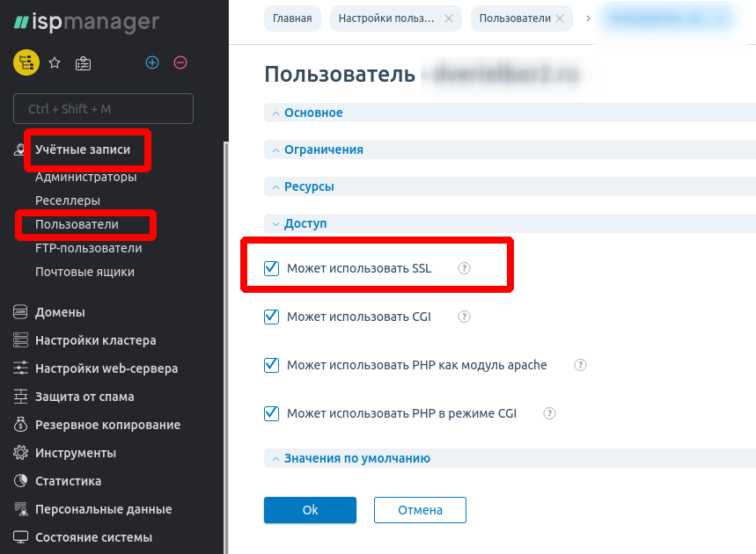This screenshot has height=554, width=756.
Task: Close the Пользователи breadcrumb tab
Action: point(560,18)
